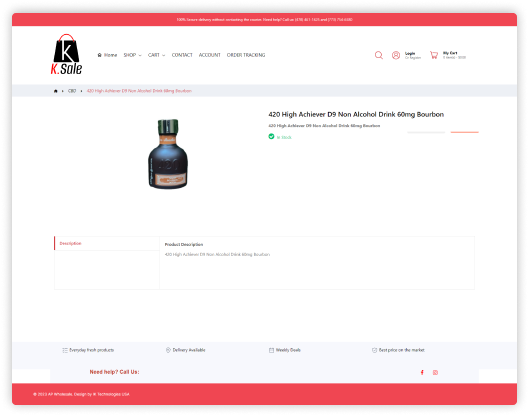The width and height of the screenshot is (529, 416).
Task: Click the Weekly Deals calendar icon
Action: click(271, 350)
